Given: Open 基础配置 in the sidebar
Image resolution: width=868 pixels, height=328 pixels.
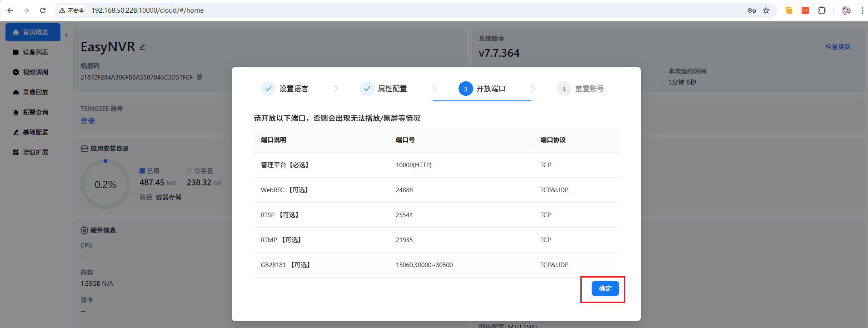Looking at the screenshot, I should (x=35, y=132).
